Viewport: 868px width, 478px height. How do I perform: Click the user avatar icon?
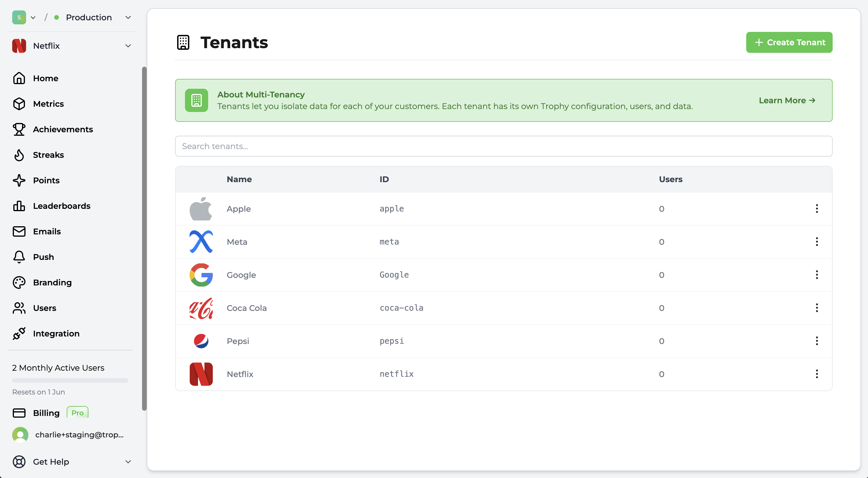[x=20, y=435]
